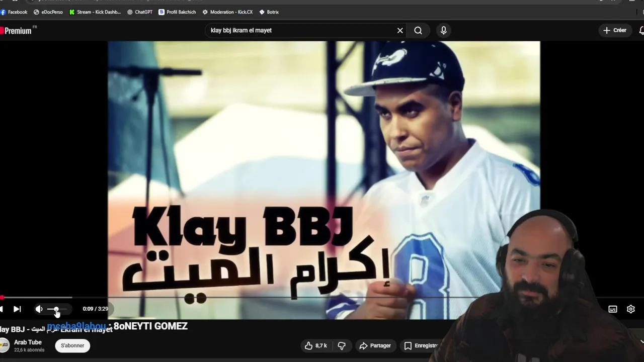This screenshot has height=362, width=644.
Task: Open the Arab Tube channel name
Action: coord(28,342)
